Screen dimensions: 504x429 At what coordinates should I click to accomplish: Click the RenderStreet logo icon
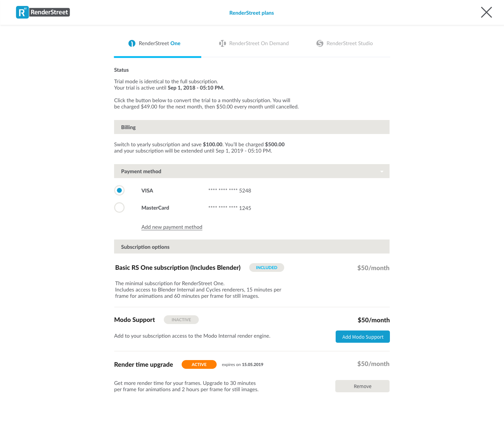tap(22, 12)
